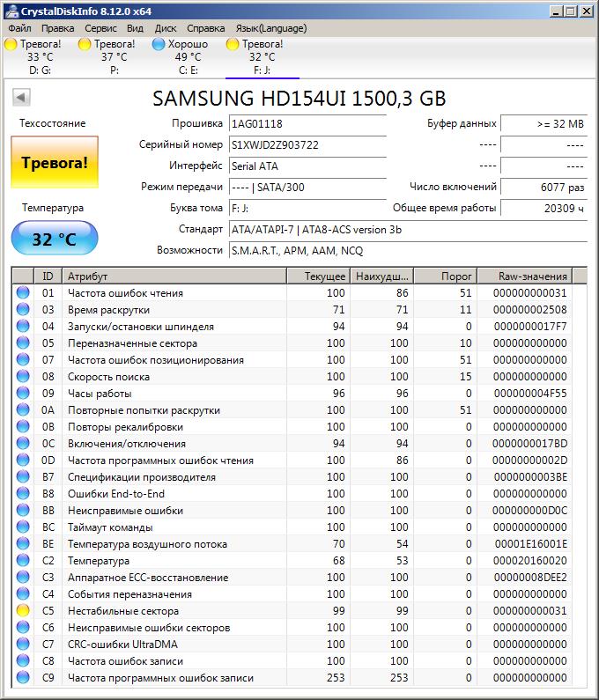This screenshot has width=599, height=700.
Task: Open the Справка menu
Action: 205,28
